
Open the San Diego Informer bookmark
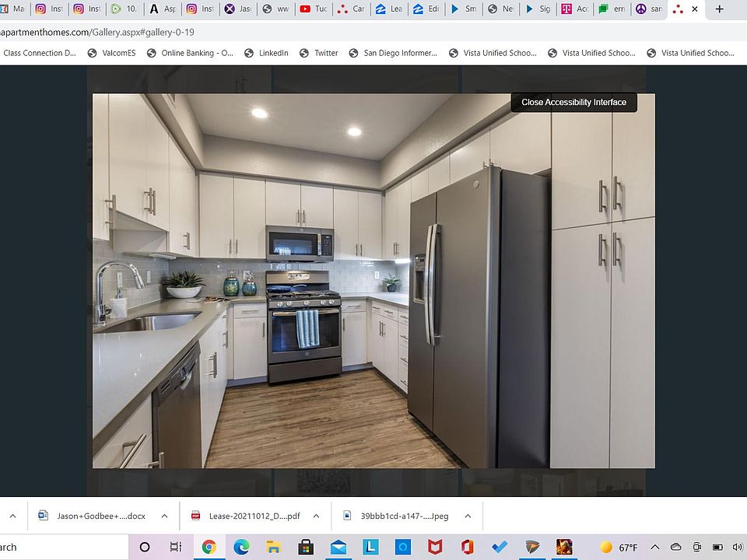click(394, 53)
